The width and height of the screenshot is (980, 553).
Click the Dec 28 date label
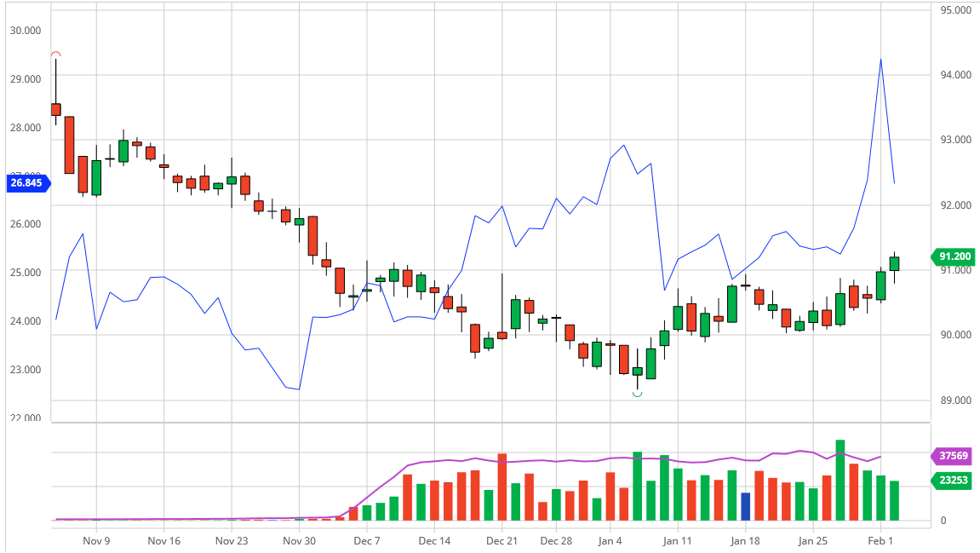coord(556,540)
